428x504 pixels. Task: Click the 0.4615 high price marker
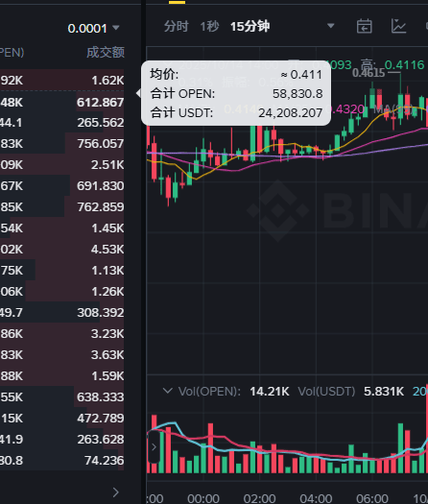369,73
